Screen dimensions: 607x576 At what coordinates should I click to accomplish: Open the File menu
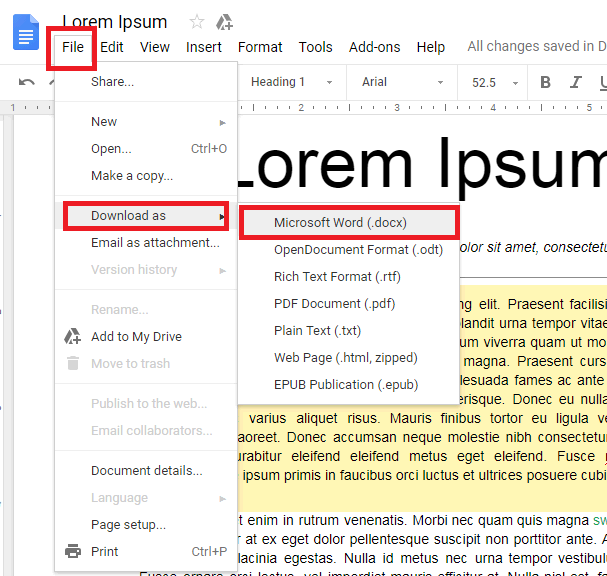click(x=73, y=47)
